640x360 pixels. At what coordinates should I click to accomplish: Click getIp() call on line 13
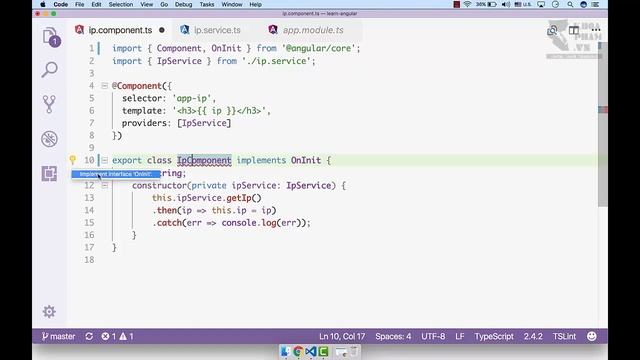(244, 198)
